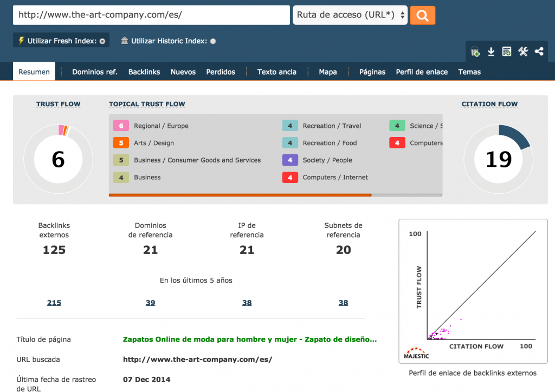Open the Perfil de enlace tab

point(422,72)
